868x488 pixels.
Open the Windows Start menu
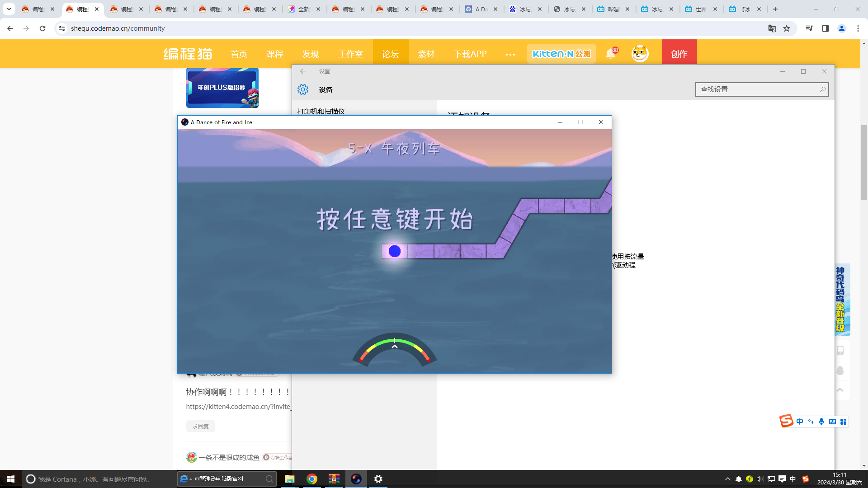click(x=11, y=479)
